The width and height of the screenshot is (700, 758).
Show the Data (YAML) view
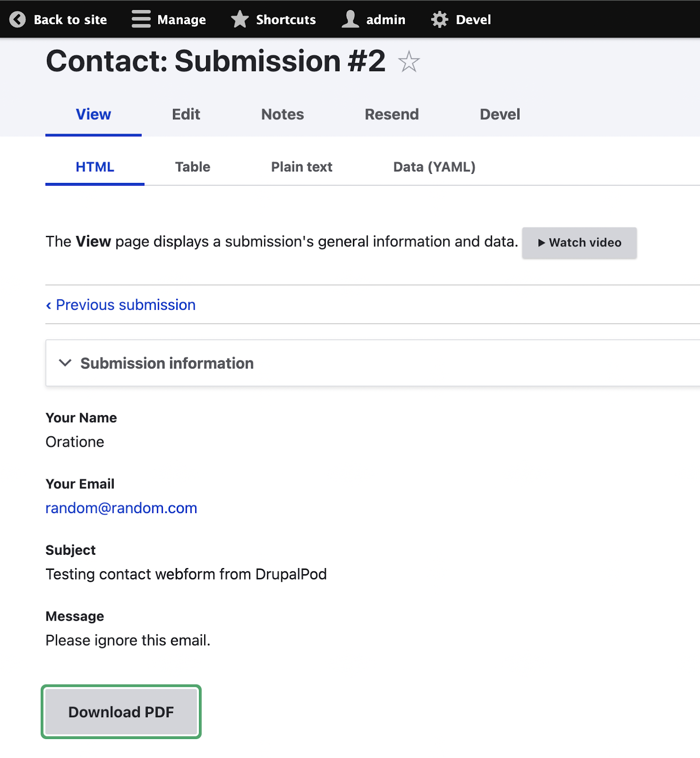(x=434, y=167)
